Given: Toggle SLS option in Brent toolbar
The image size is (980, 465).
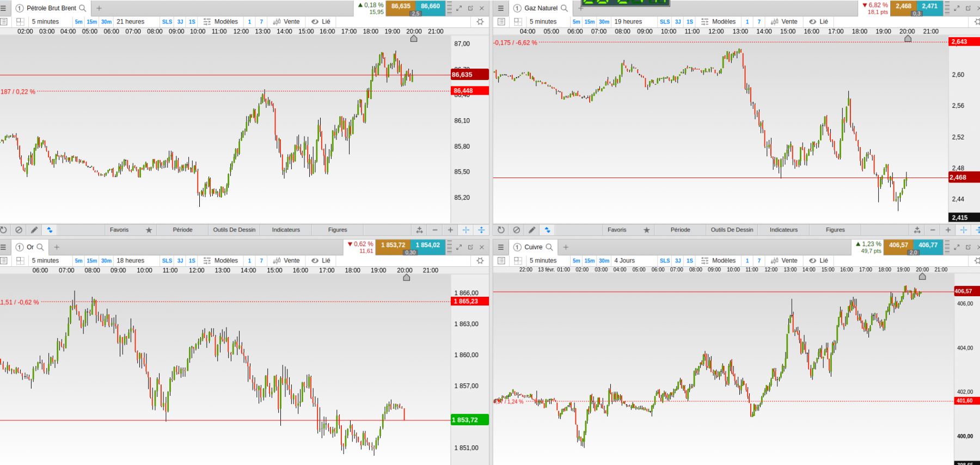Looking at the screenshot, I should [x=167, y=22].
